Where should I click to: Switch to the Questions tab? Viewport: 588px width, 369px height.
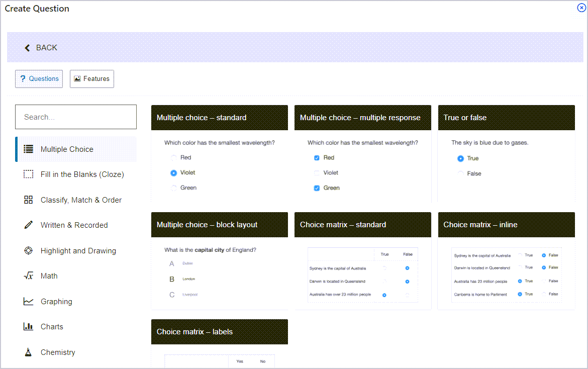point(39,79)
